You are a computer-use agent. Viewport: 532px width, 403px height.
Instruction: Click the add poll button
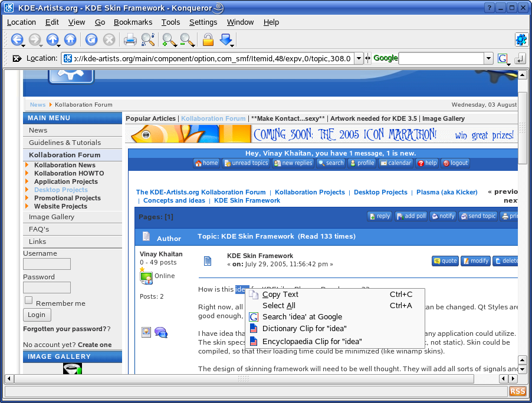click(x=411, y=216)
